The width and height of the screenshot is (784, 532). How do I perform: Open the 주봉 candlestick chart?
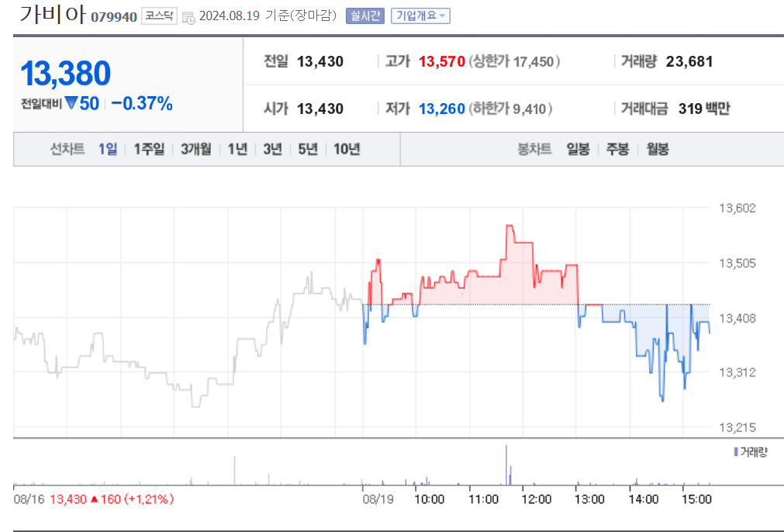click(x=617, y=149)
